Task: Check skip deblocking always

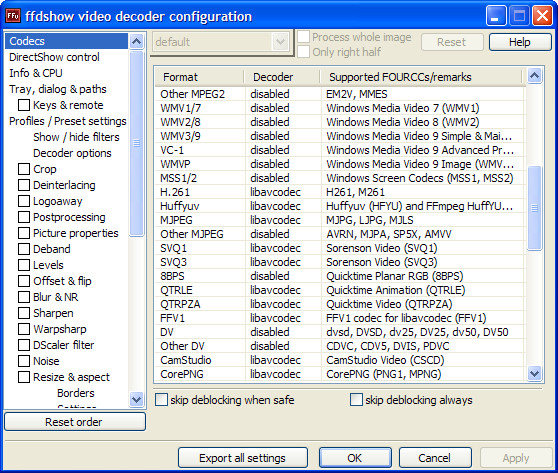Action: [356, 400]
